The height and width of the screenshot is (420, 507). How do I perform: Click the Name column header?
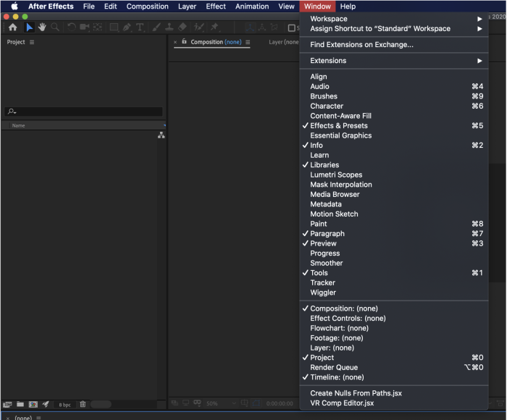(x=18, y=125)
